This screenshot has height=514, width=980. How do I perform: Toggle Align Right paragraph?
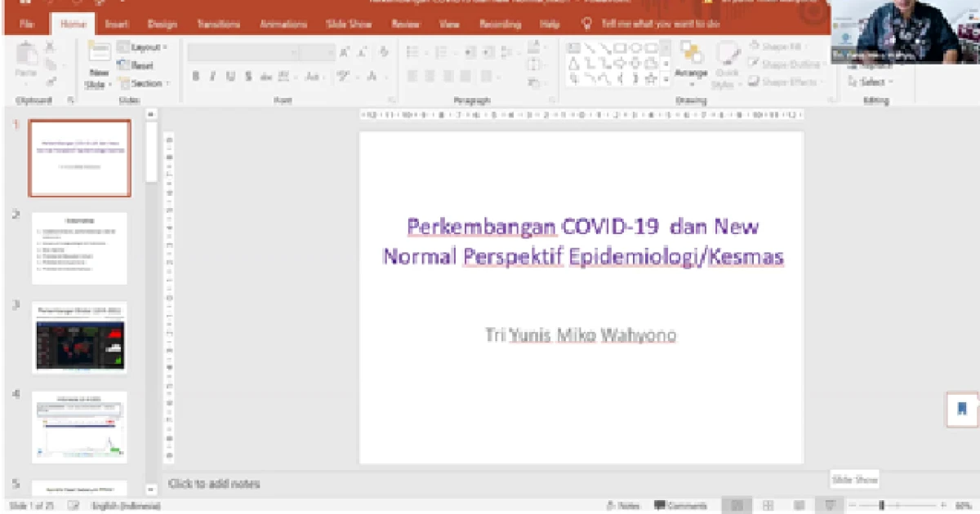(x=448, y=77)
